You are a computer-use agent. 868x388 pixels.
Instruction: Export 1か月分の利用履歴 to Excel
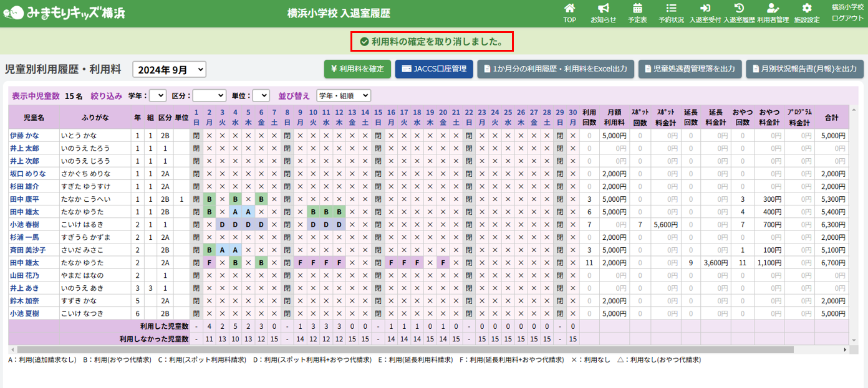(x=556, y=69)
